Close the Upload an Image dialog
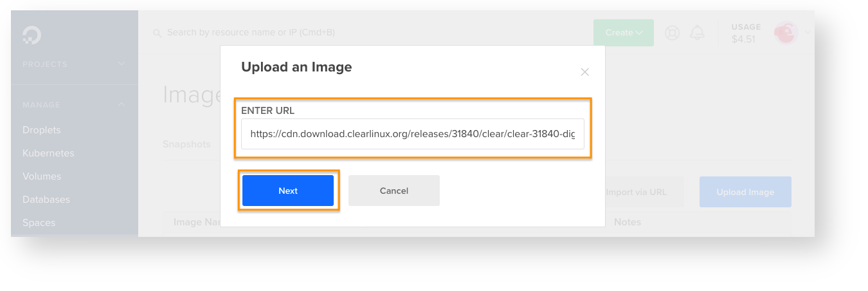868x291 pixels. [x=584, y=72]
